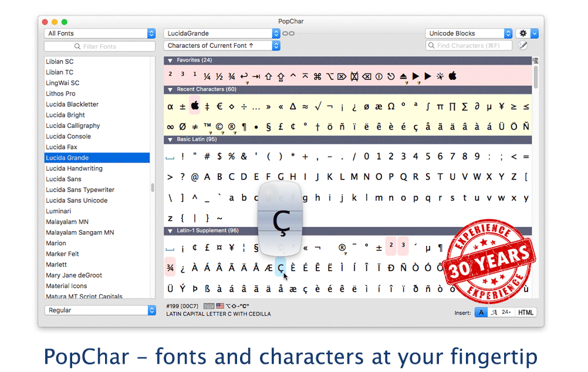Pick the eject symbol in Favorites
This screenshot has width=588, height=372.
point(403,76)
